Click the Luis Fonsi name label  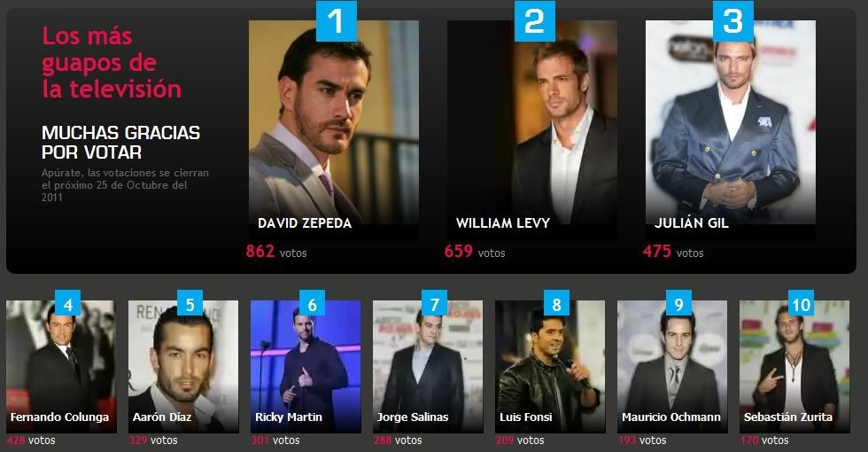(525, 417)
